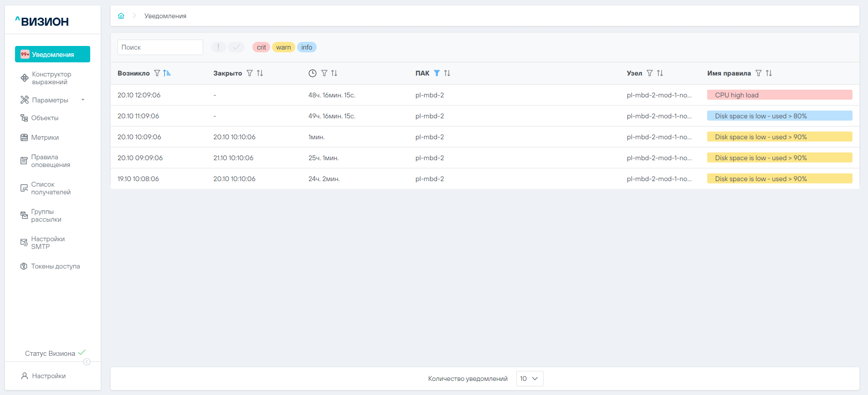868x395 pixels.
Task: Sort by Закрыто column
Action: pos(260,73)
